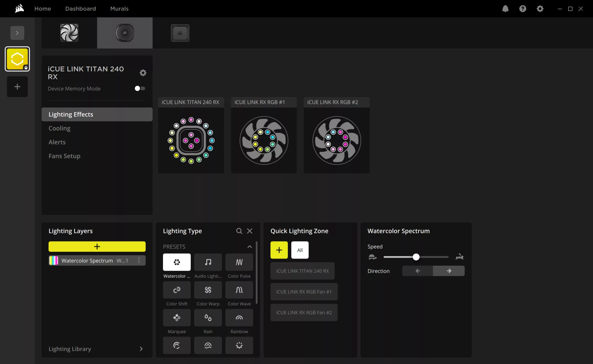This screenshot has width=593, height=364.
Task: Set direction to left arrow
Action: click(418, 271)
